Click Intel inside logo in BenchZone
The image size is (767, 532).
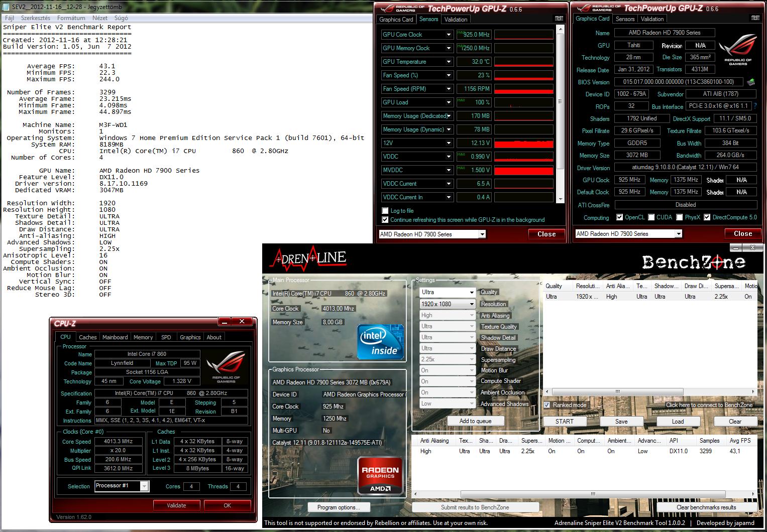pyautogui.click(x=381, y=342)
